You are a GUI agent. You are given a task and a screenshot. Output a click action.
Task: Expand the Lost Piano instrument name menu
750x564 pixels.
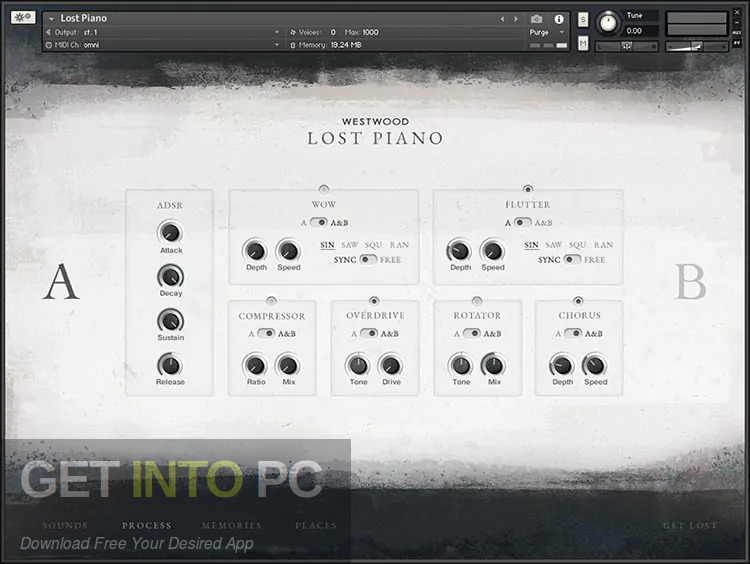tap(51, 19)
